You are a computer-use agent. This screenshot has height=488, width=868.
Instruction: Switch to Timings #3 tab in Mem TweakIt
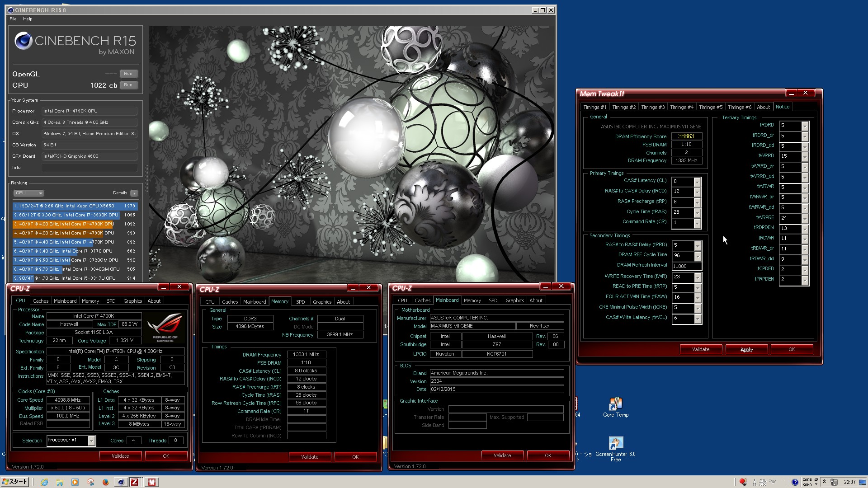coord(653,107)
